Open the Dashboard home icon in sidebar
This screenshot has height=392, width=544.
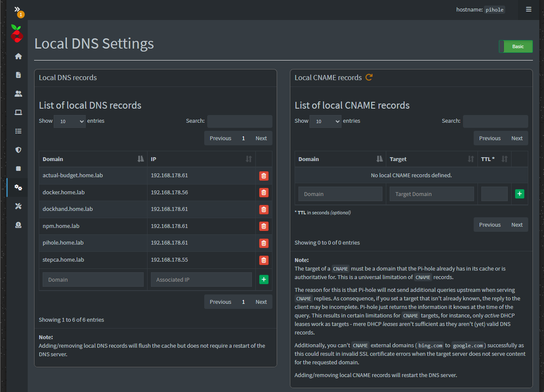(18, 56)
